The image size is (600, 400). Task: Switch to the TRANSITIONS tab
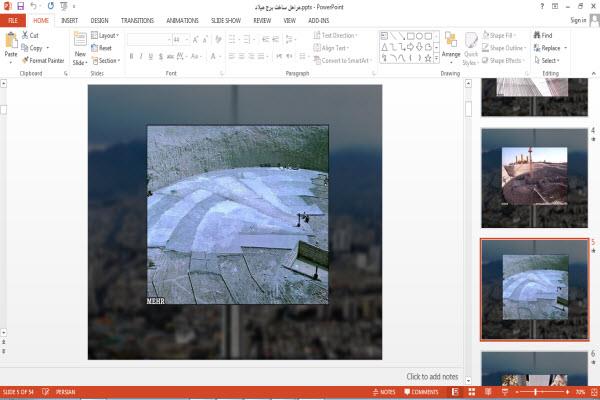pyautogui.click(x=137, y=20)
